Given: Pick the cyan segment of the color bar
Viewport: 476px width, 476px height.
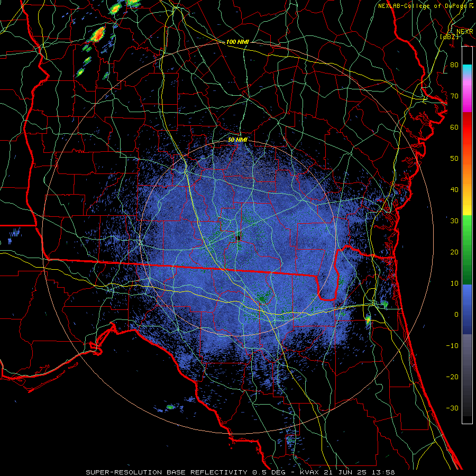Looking at the screenshot, I should coord(467,69).
